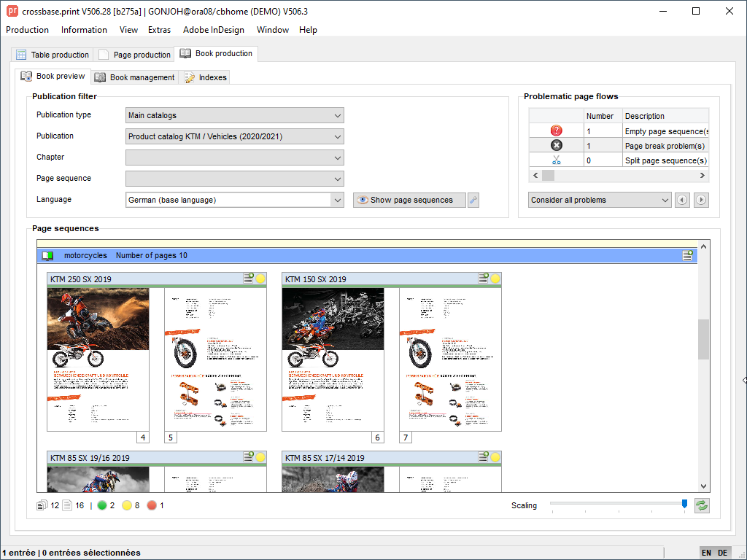Go to previous problem arrow button
Screen dimensions: 747x560
(682, 200)
